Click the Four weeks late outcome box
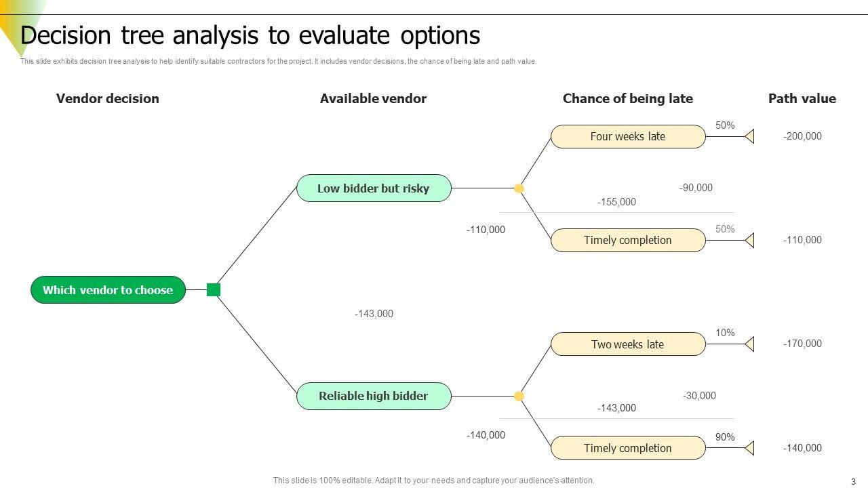This screenshot has width=868, height=488. (628, 136)
